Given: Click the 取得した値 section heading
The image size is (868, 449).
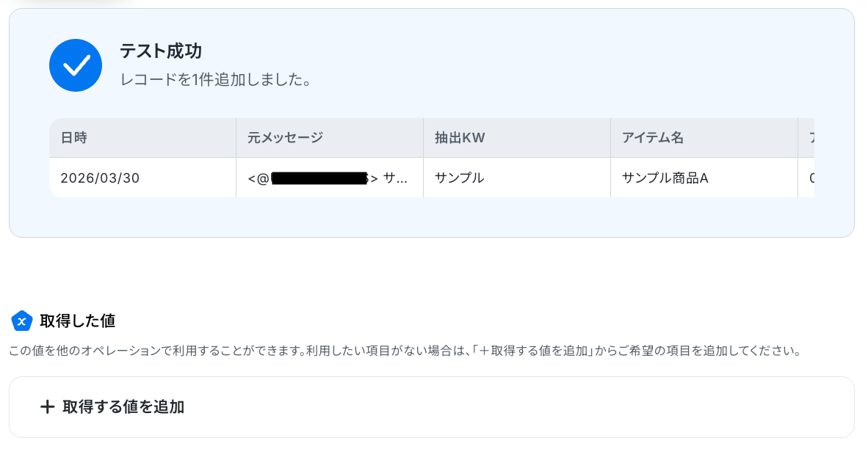Looking at the screenshot, I should click(x=77, y=321).
